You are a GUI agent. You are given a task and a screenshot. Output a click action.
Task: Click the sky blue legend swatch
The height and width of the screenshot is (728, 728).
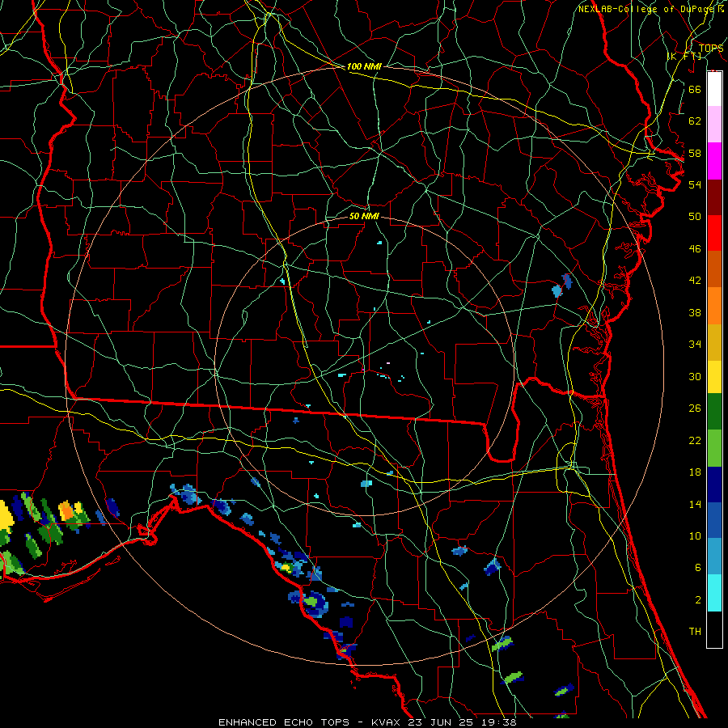pyautogui.click(x=714, y=557)
